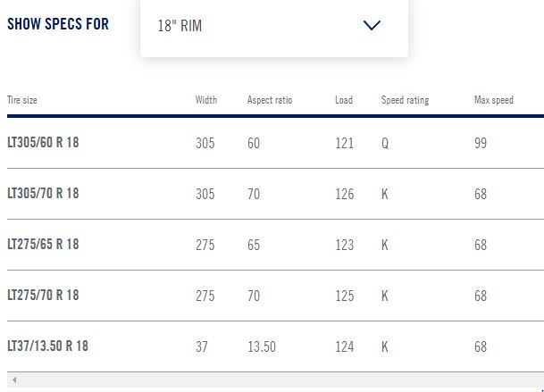544x392 pixels.
Task: Click the SHOW SPECS FOR label
Action: pos(58,24)
